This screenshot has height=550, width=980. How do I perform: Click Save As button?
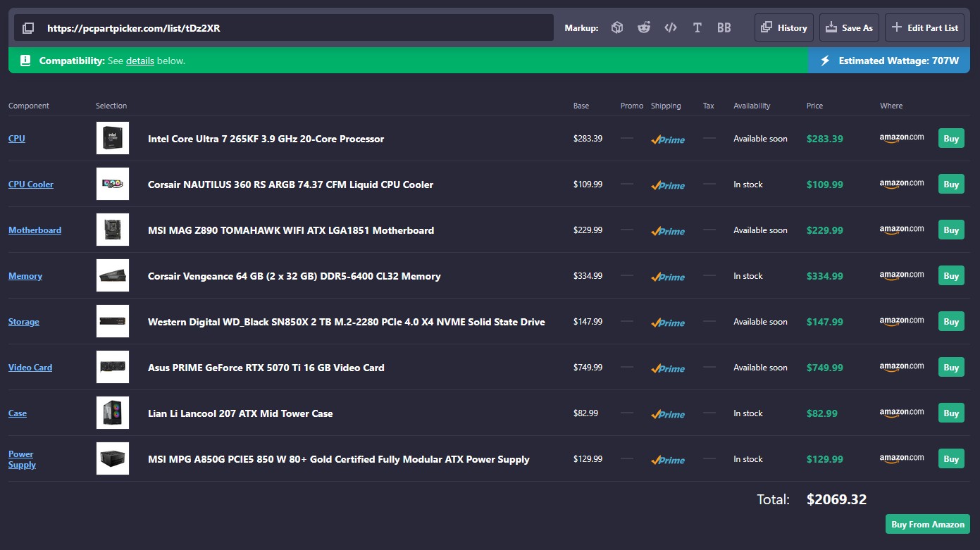tap(850, 28)
